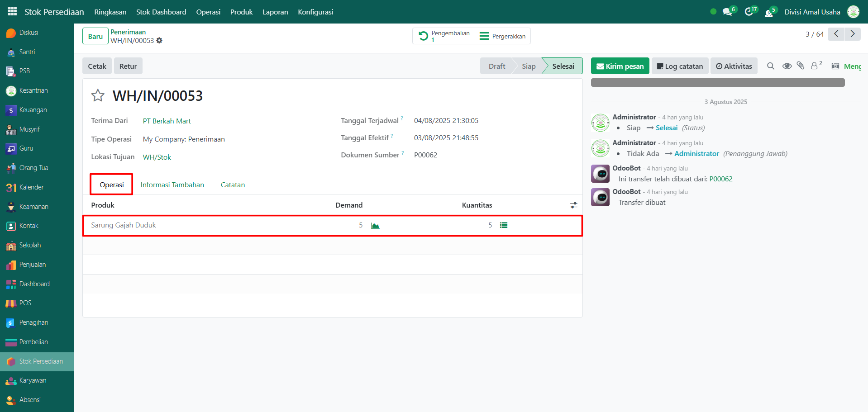Open the PT Berkah Mart link
This screenshot has height=412, width=868.
tap(167, 121)
